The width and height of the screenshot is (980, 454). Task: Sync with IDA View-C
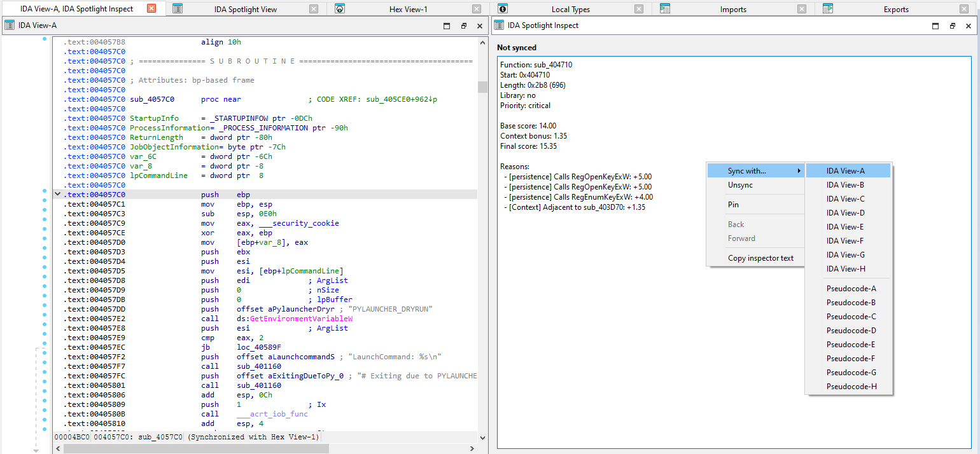(x=848, y=199)
